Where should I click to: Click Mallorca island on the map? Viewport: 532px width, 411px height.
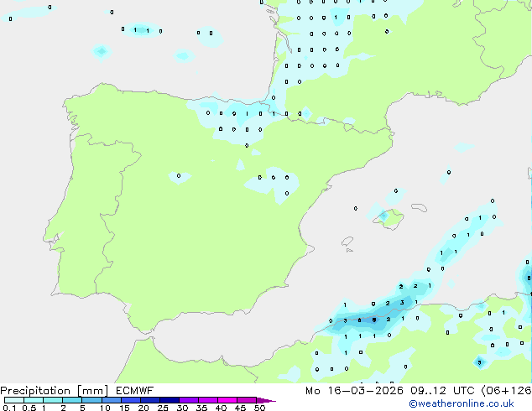tap(390, 219)
